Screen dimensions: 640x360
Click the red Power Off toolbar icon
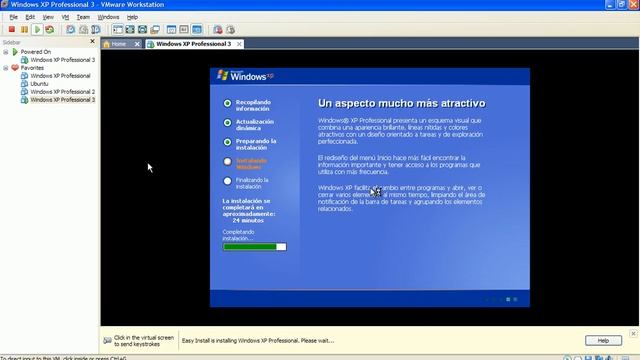[x=12, y=29]
